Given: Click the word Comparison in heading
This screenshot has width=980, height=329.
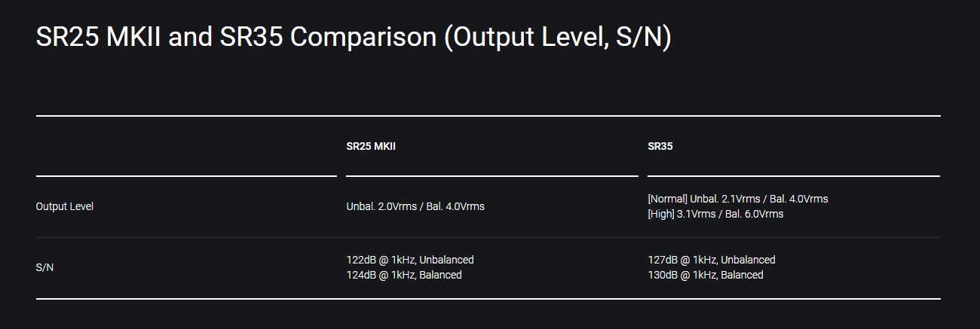Looking at the screenshot, I should coord(364,37).
